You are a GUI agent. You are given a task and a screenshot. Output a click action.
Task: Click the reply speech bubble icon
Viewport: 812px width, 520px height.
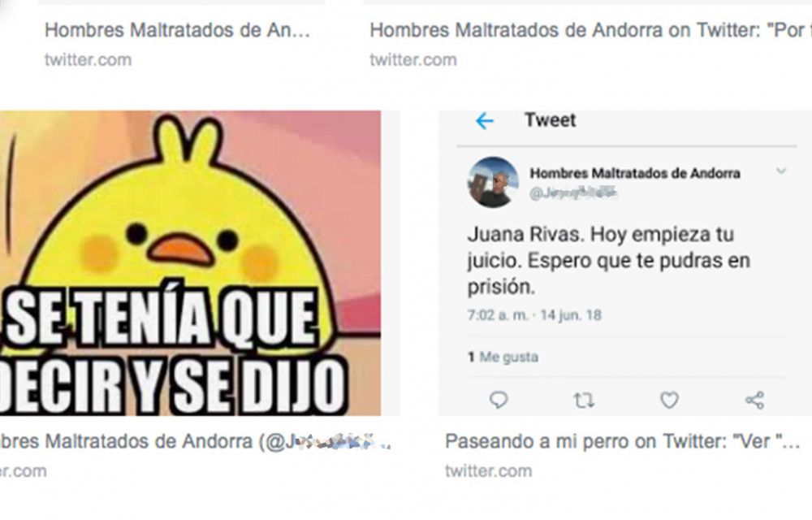pos(499,400)
